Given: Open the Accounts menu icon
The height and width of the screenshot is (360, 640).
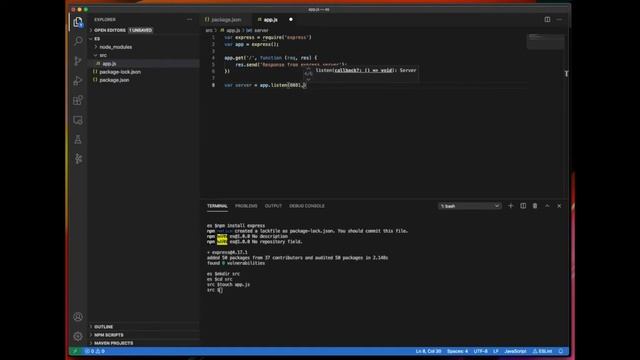Looking at the screenshot, I should coord(78,317).
